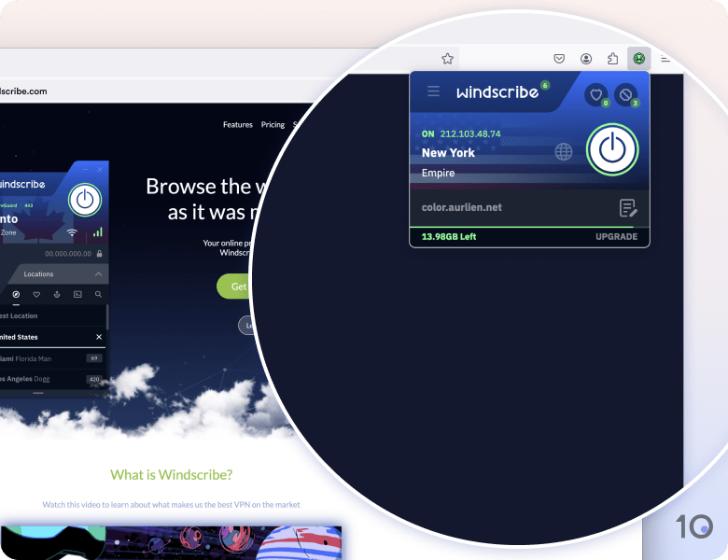Image resolution: width=728 pixels, height=560 pixels.
Task: Select Los Angeles Dogg location row
Action: click(52, 379)
